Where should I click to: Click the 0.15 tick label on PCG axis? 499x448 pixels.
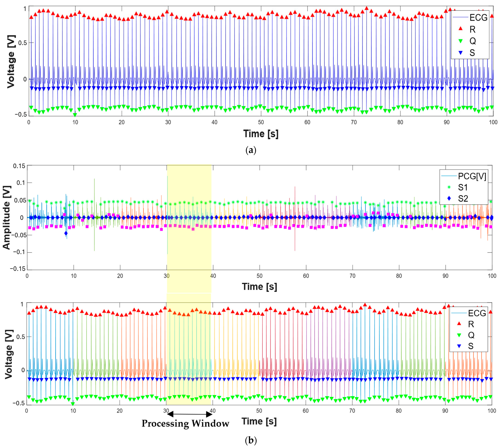[19, 166]
